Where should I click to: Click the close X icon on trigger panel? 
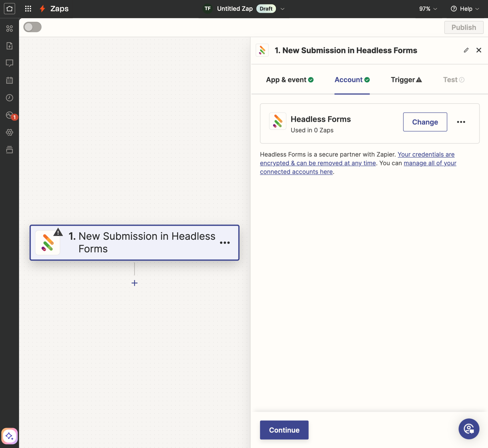click(479, 50)
